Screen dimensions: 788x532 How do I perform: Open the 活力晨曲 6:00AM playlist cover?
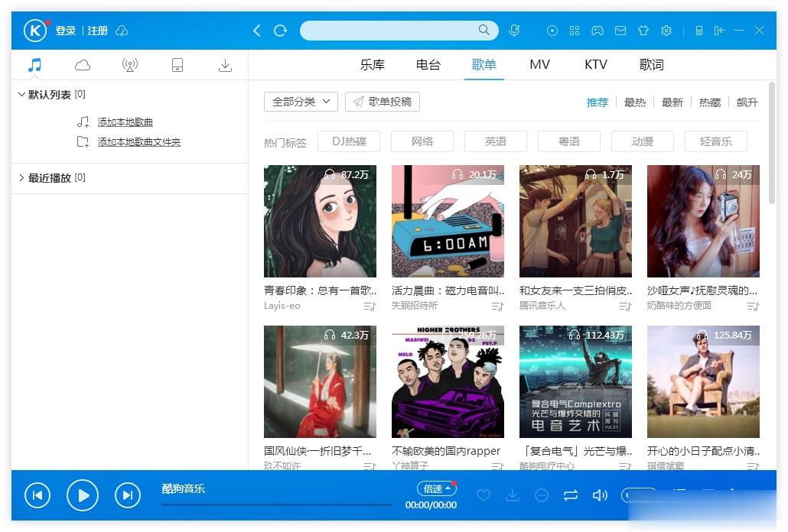coord(448,221)
